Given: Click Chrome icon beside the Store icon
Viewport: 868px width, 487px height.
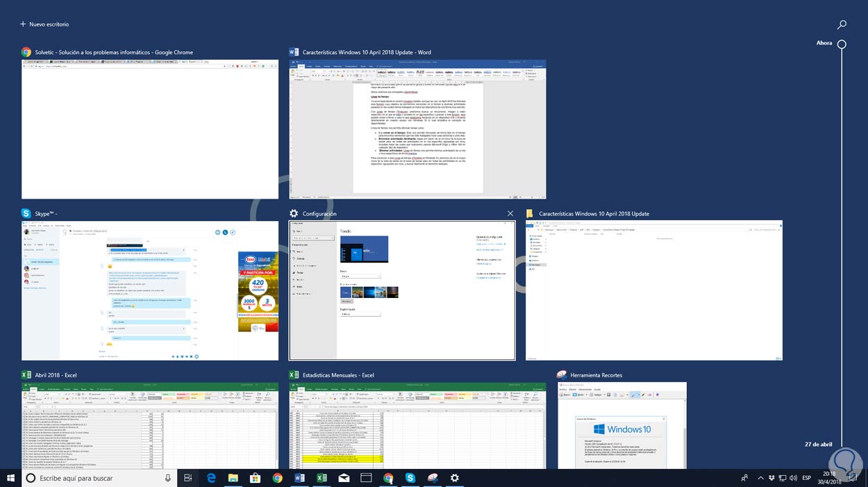Looking at the screenshot, I should click(x=277, y=478).
